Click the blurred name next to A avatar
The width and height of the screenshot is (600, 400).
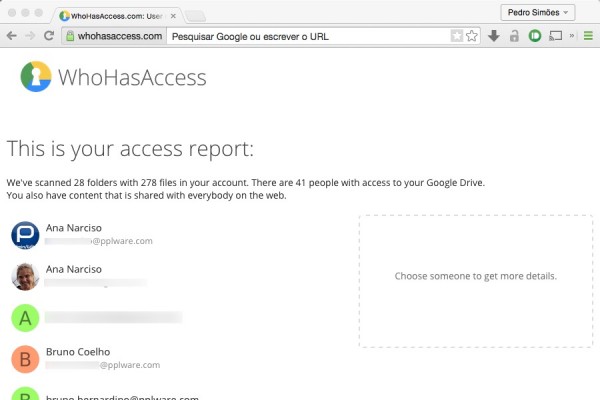click(113, 317)
